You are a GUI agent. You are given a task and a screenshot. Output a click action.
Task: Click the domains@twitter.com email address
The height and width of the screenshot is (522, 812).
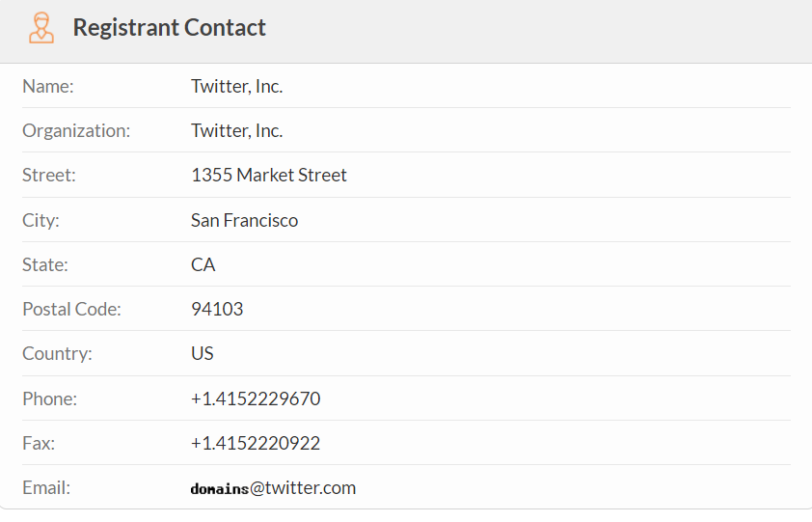[273, 488]
